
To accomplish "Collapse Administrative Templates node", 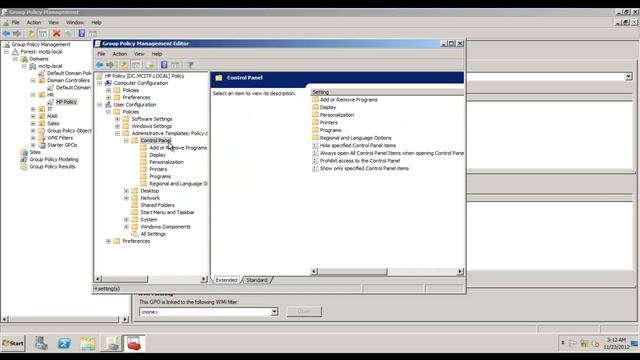I will [x=118, y=133].
